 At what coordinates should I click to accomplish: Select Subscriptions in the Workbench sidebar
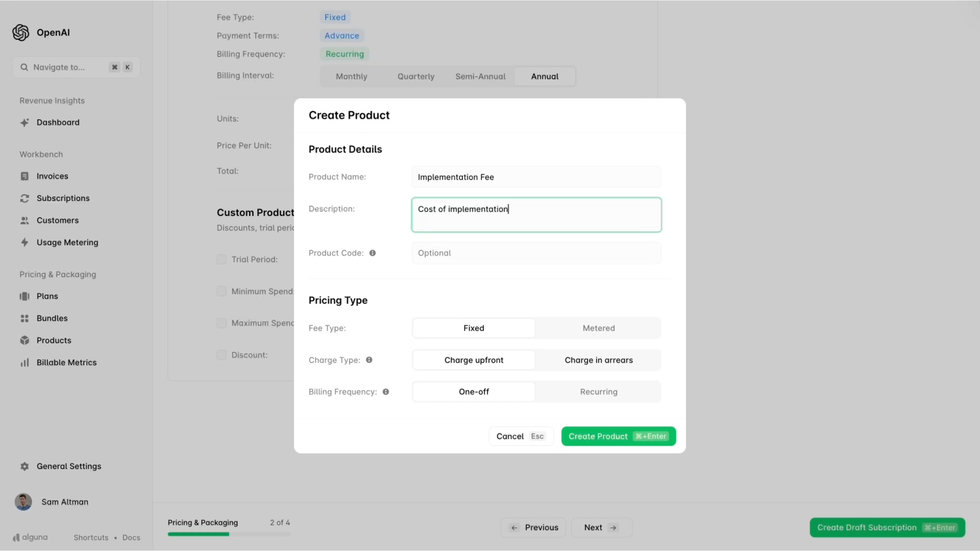point(62,198)
